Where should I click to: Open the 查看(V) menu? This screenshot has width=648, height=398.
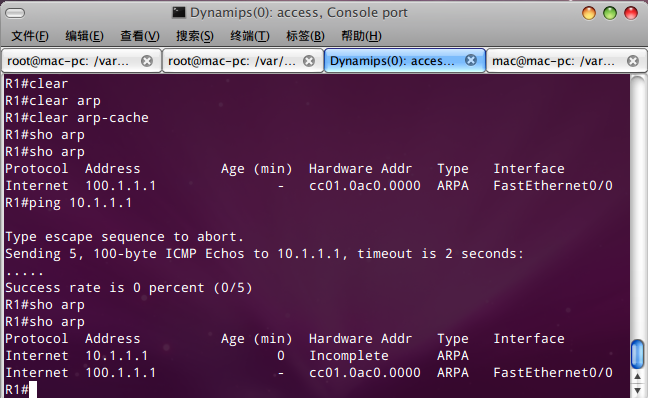(x=140, y=36)
